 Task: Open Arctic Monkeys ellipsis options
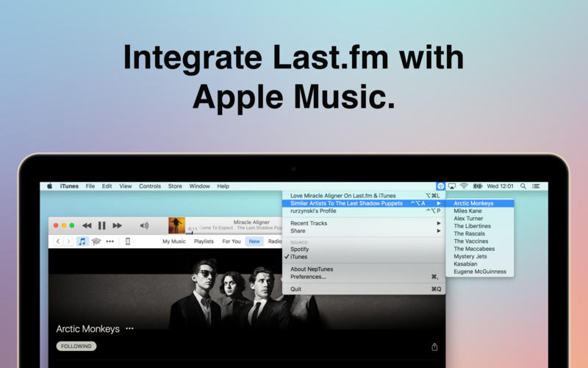pyautogui.click(x=130, y=328)
